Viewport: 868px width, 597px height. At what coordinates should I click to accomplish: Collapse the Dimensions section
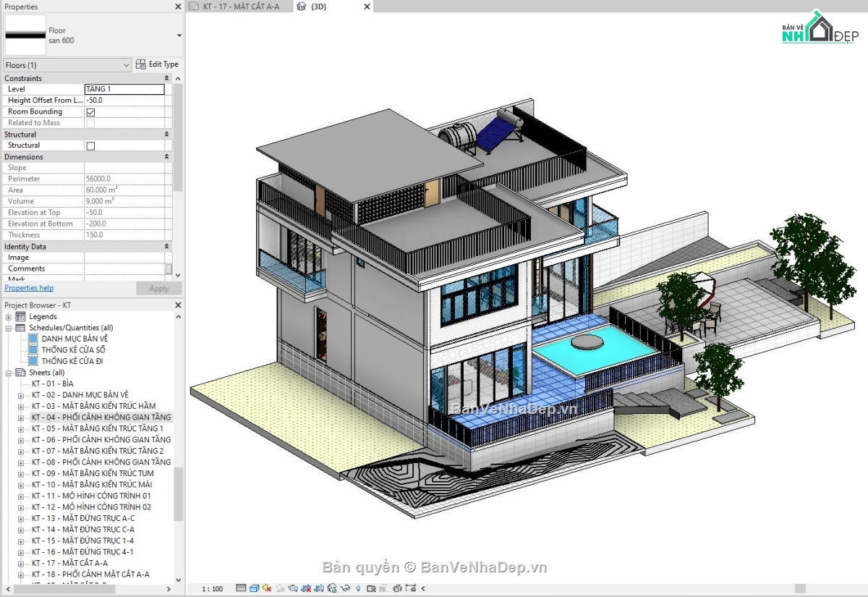tap(167, 157)
